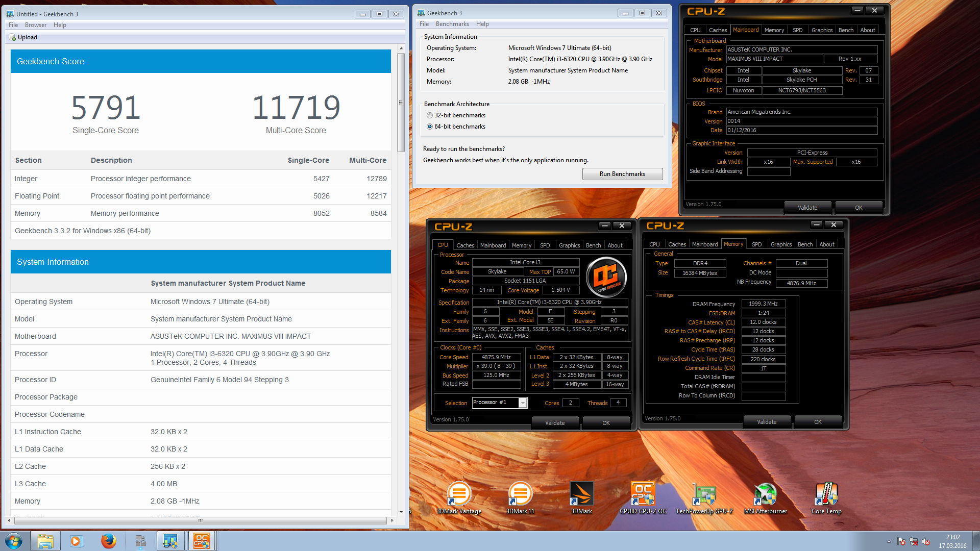Open the network status tray icon

[914, 541]
